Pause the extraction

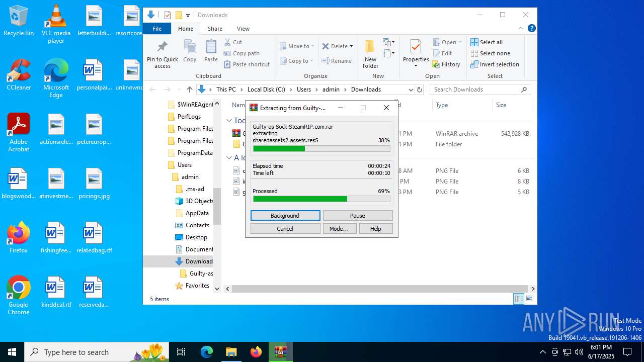coord(358,216)
